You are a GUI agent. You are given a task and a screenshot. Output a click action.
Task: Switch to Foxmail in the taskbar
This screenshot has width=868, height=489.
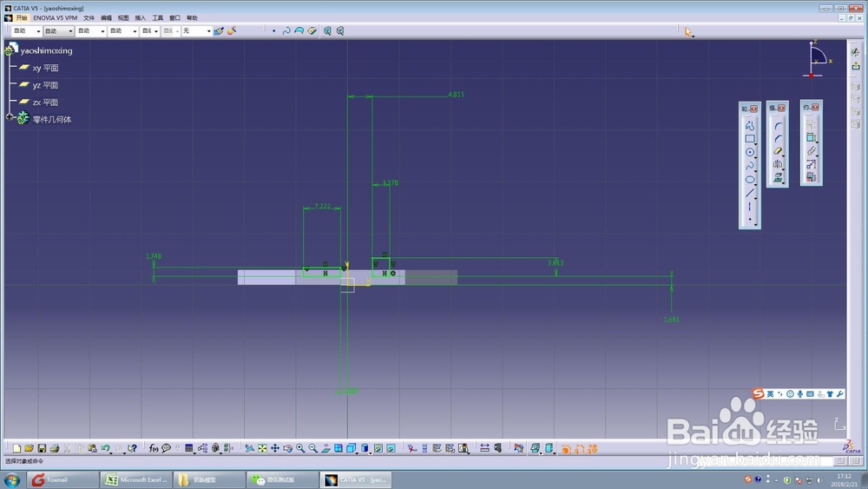pyautogui.click(x=62, y=479)
